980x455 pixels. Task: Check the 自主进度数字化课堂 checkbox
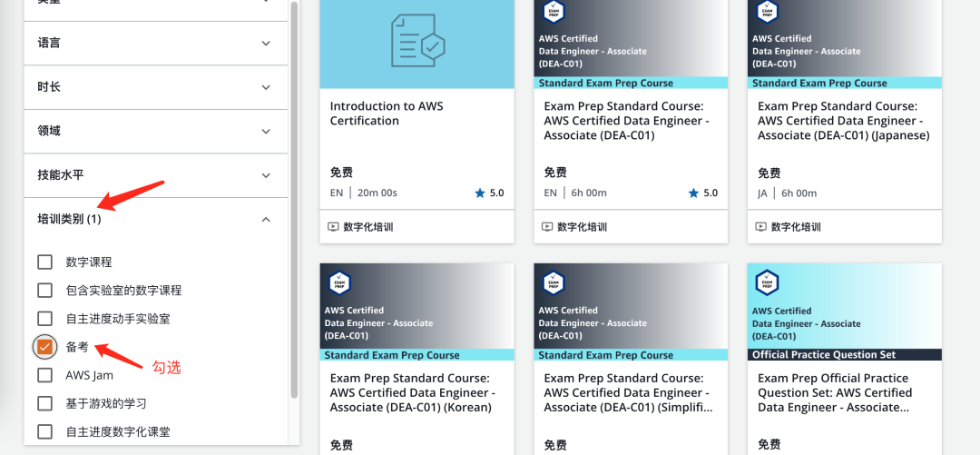point(44,431)
